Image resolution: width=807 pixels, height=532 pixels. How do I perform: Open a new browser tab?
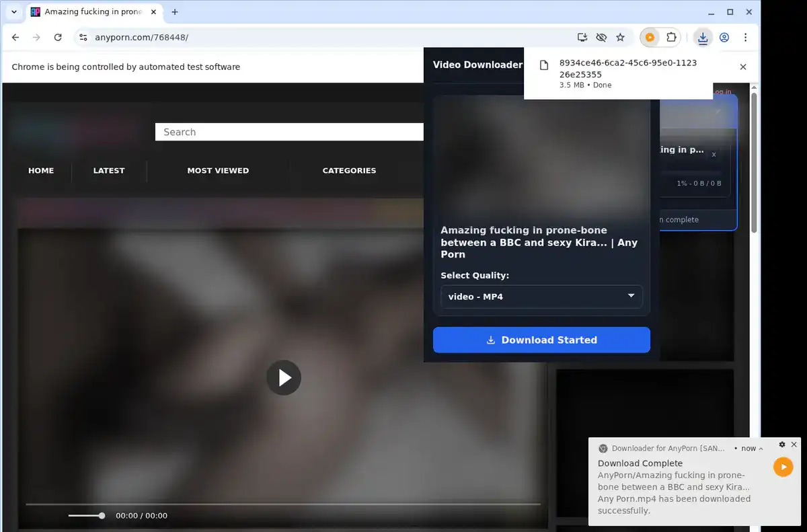175,12
